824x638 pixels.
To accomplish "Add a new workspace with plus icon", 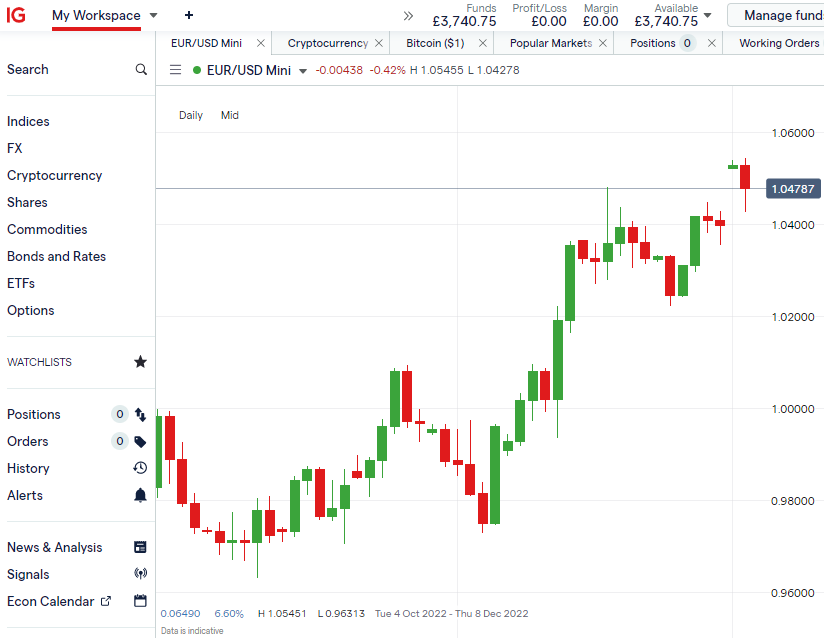I will tap(189, 15).
